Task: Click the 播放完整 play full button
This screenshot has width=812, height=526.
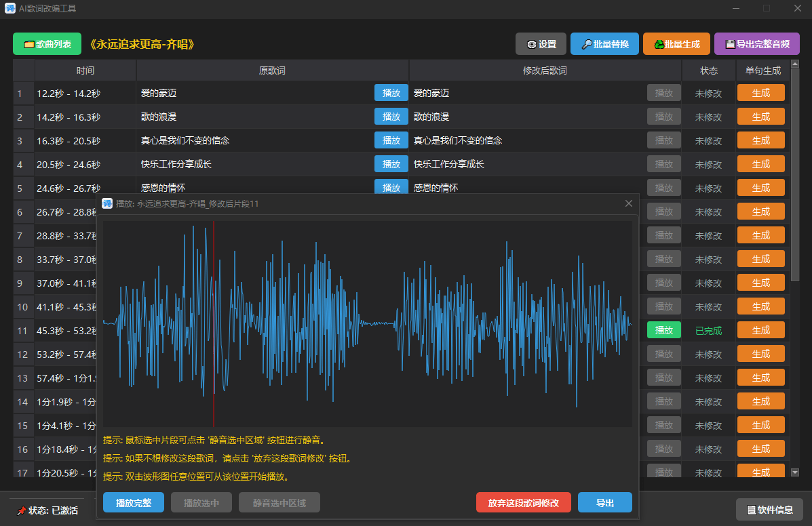Action: [134, 502]
